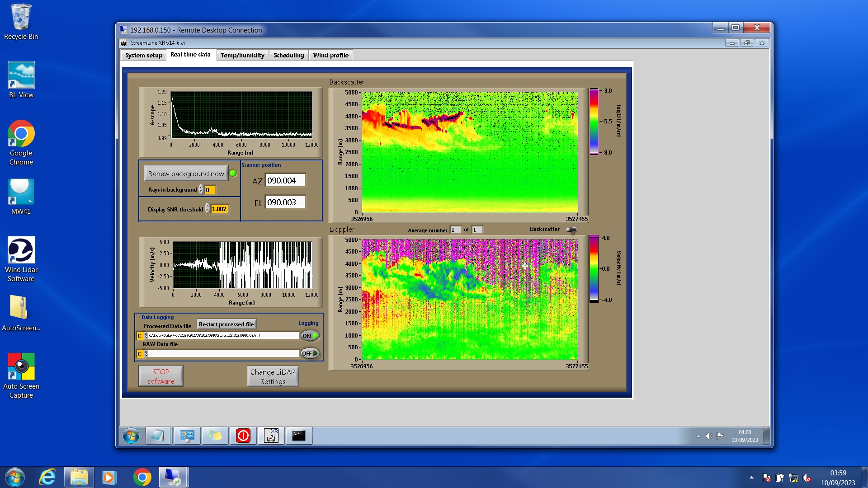The image size is (868, 488).
Task: Open the Notepad icon in remote taskbar
Action: 158,436
